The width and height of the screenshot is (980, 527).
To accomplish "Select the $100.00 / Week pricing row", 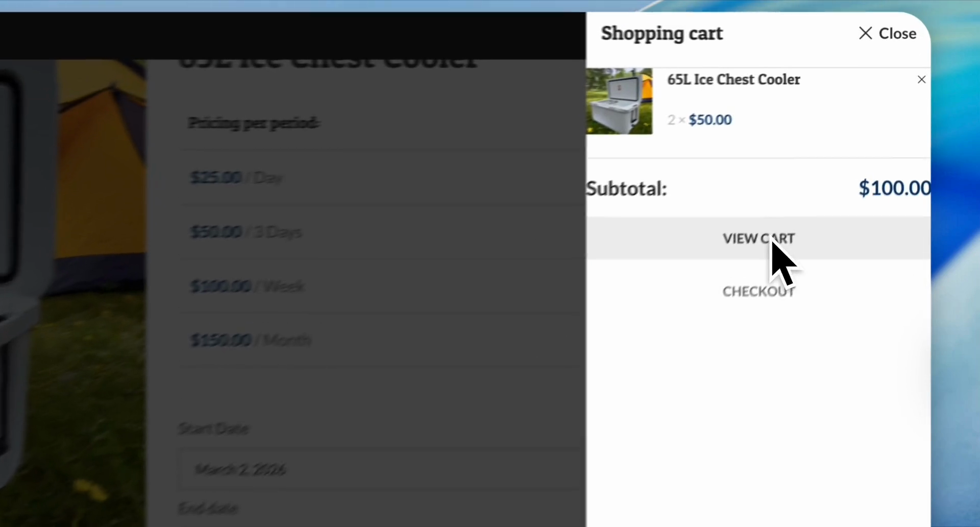I will click(383, 286).
